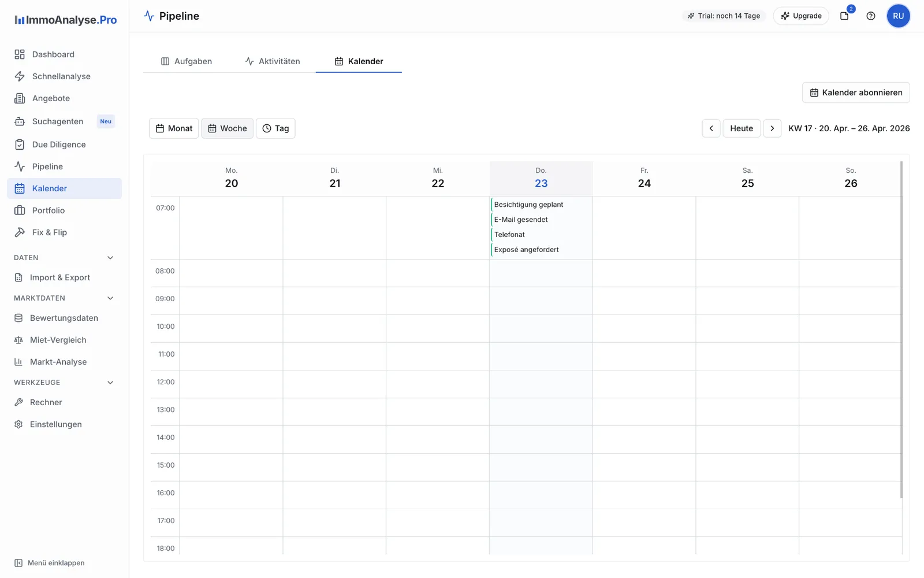Switch to the Aktivitäten tab
This screenshot has width=924, height=578.
click(273, 61)
